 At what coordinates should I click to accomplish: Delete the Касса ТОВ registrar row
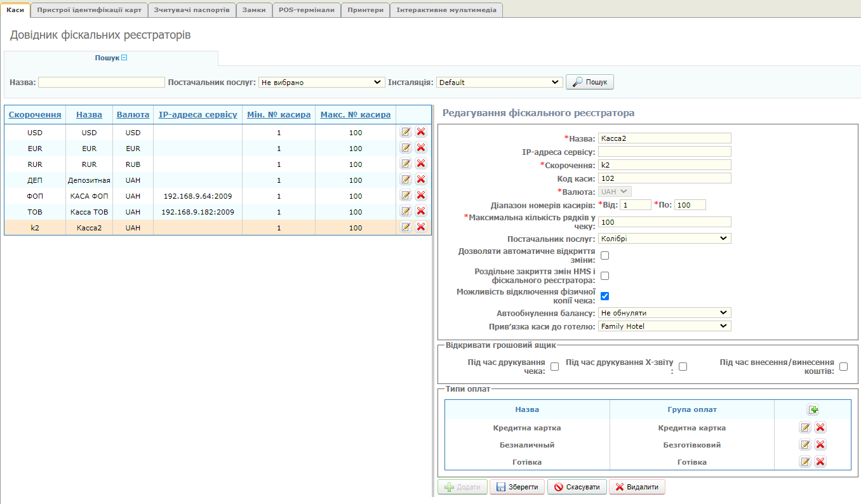(x=420, y=211)
